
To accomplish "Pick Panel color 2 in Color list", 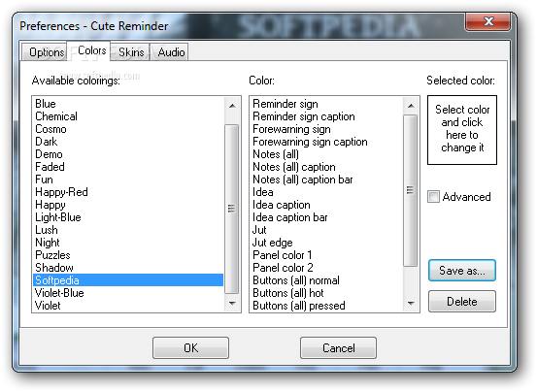I will pos(327,268).
